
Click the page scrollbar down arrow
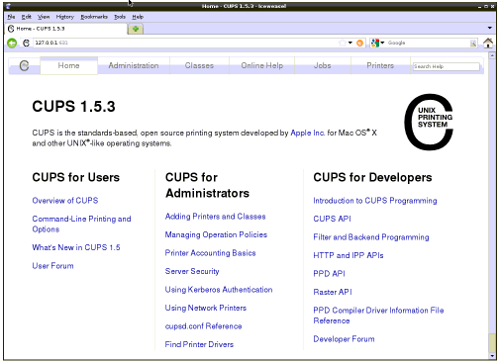click(x=492, y=355)
